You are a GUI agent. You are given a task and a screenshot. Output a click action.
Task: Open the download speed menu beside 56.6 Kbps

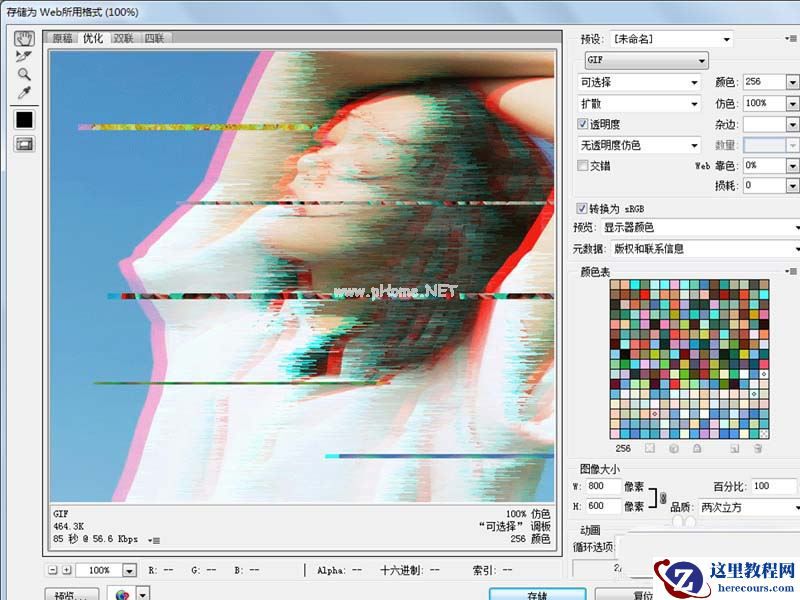point(154,540)
